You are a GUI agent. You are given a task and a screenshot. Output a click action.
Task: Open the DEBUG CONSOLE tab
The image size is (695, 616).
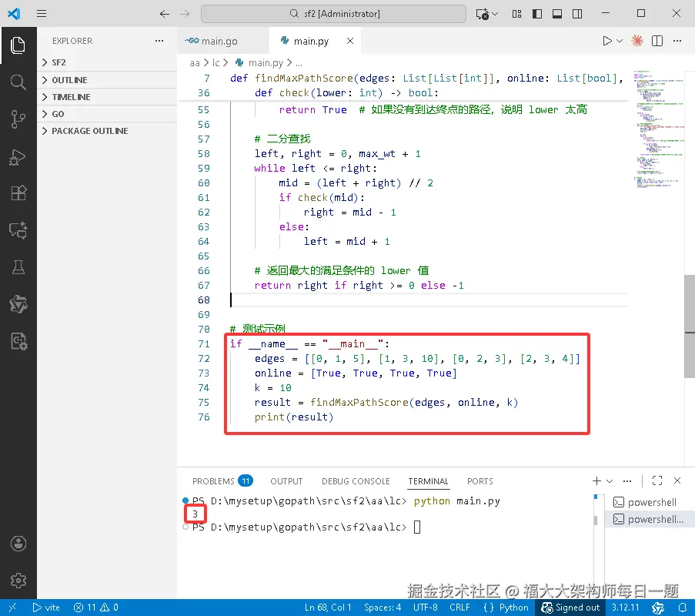pos(356,481)
